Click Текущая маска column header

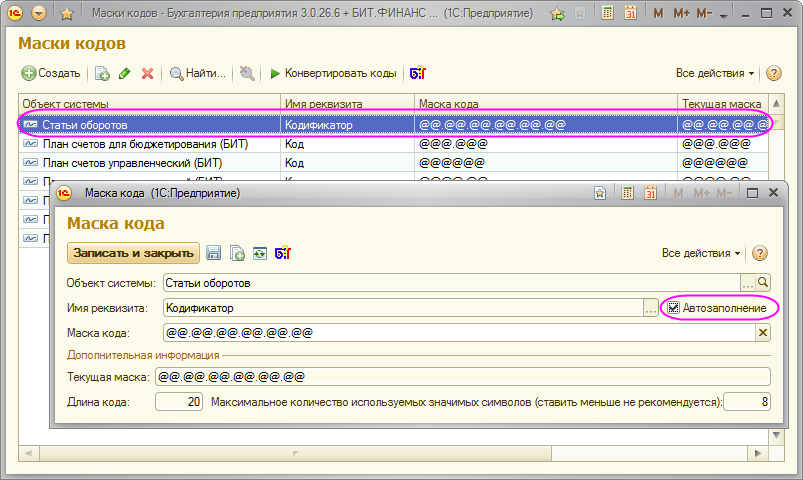coord(723,103)
